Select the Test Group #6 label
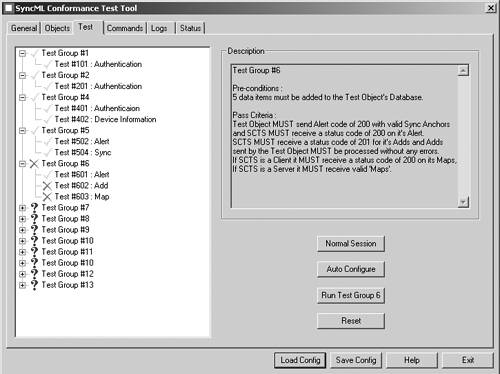This screenshot has height=374, width=500. coord(65,164)
